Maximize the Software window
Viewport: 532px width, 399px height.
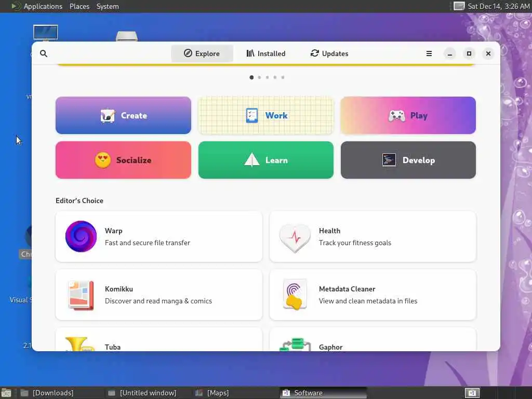tap(469, 54)
